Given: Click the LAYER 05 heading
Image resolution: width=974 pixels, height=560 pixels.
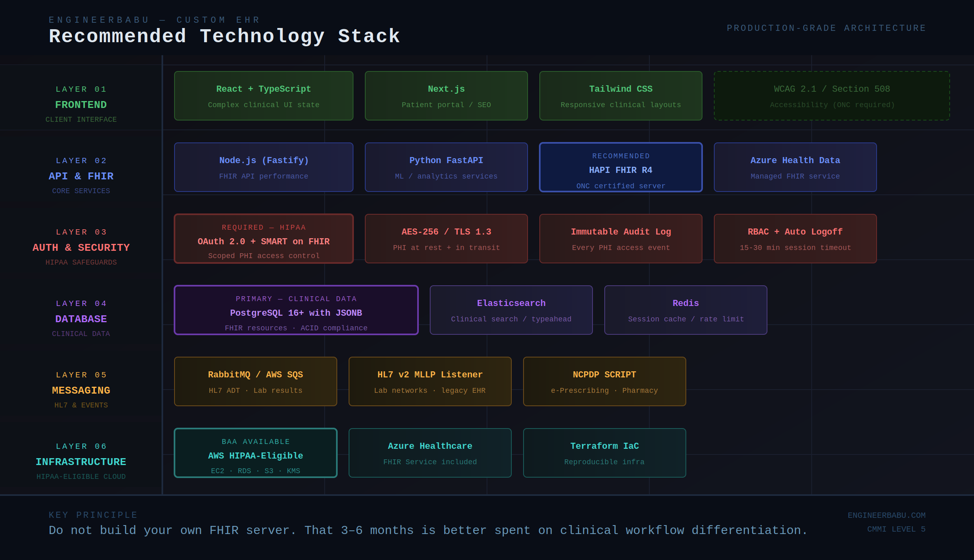Looking at the screenshot, I should [x=81, y=375].
